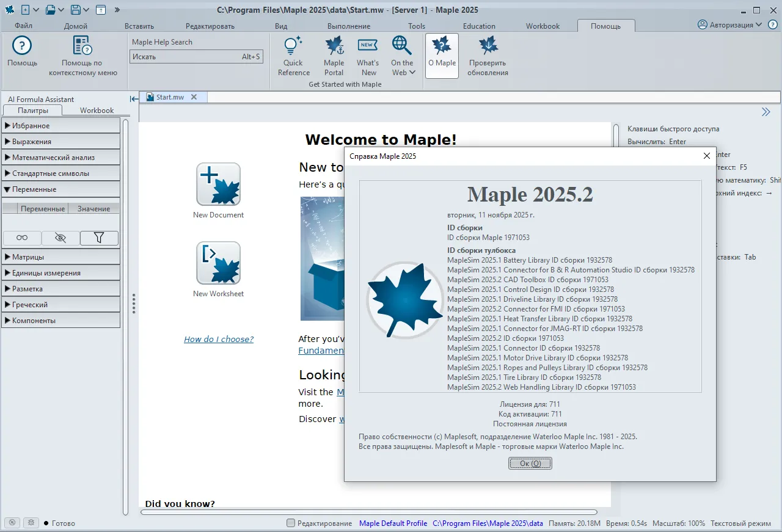Select the Палитры tab in side panel

point(33,111)
